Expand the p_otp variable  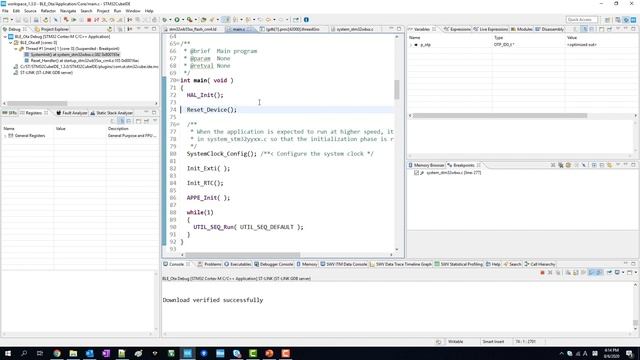pyautogui.click(x=411, y=45)
